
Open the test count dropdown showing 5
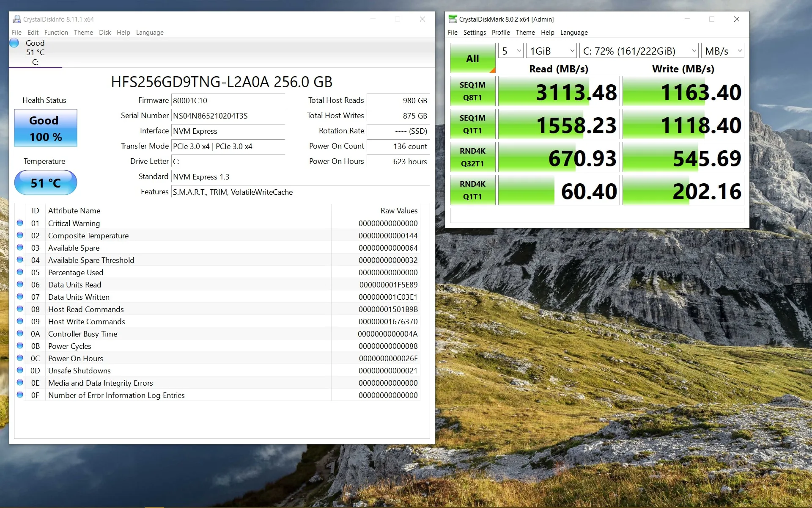point(511,51)
